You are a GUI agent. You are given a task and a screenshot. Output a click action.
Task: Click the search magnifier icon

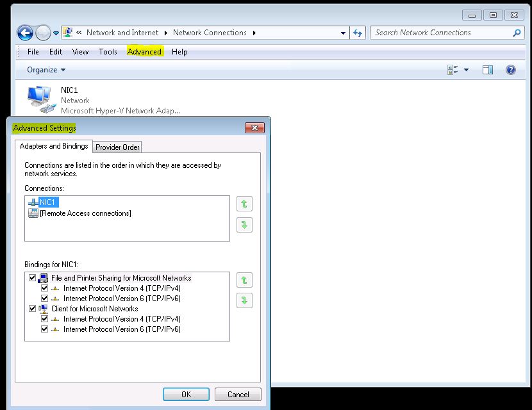click(517, 33)
